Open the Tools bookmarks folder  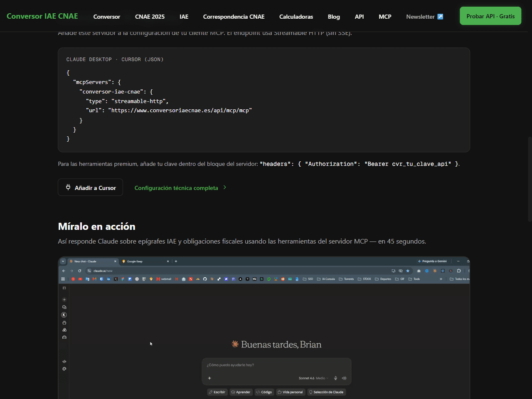coord(414,279)
